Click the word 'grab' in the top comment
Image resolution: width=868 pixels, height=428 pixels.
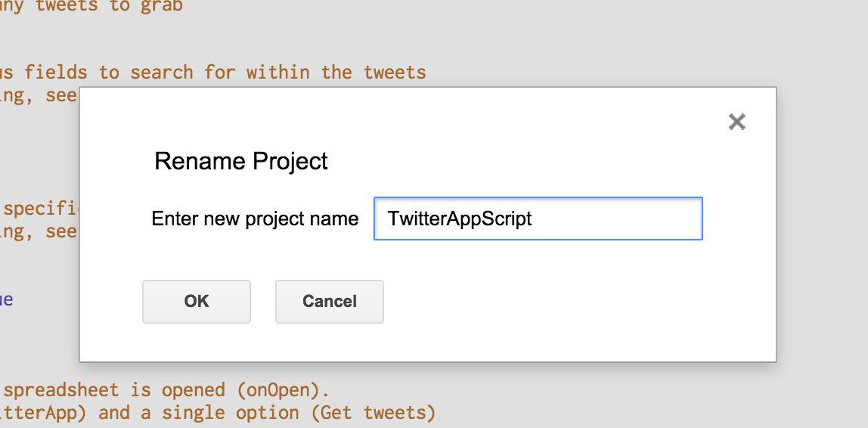point(160,7)
